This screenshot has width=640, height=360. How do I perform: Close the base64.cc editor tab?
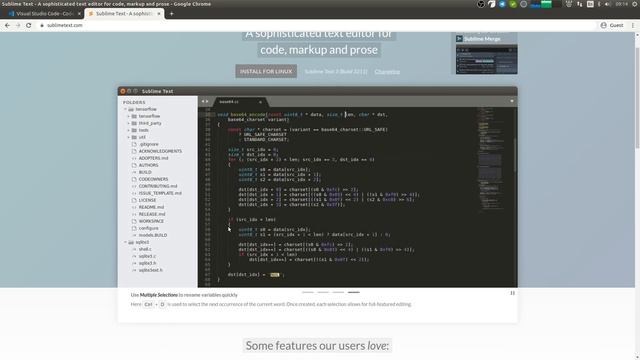[x=260, y=102]
